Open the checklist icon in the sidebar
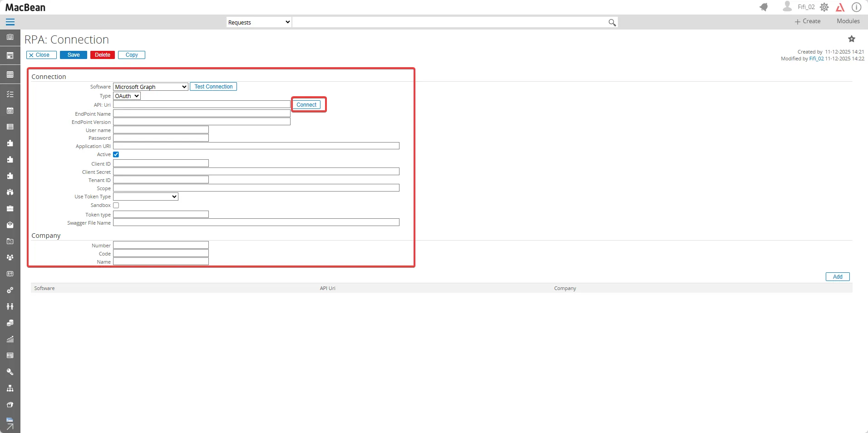The height and width of the screenshot is (433, 868). (x=10, y=94)
